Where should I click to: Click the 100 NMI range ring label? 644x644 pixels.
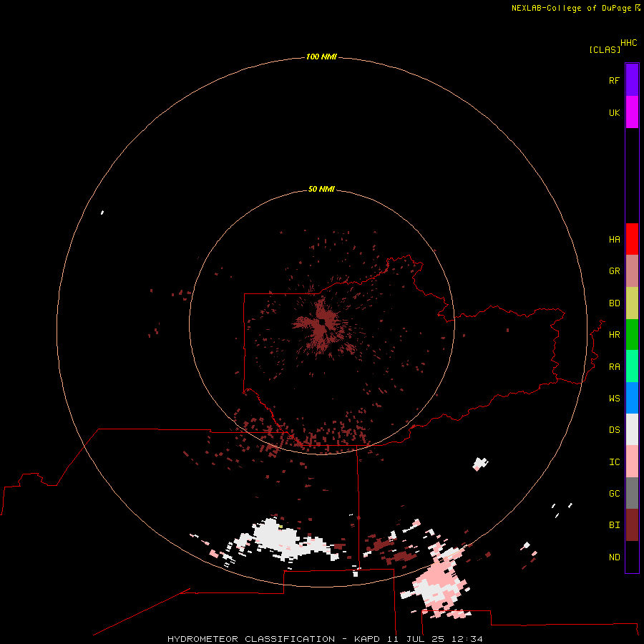(321, 57)
